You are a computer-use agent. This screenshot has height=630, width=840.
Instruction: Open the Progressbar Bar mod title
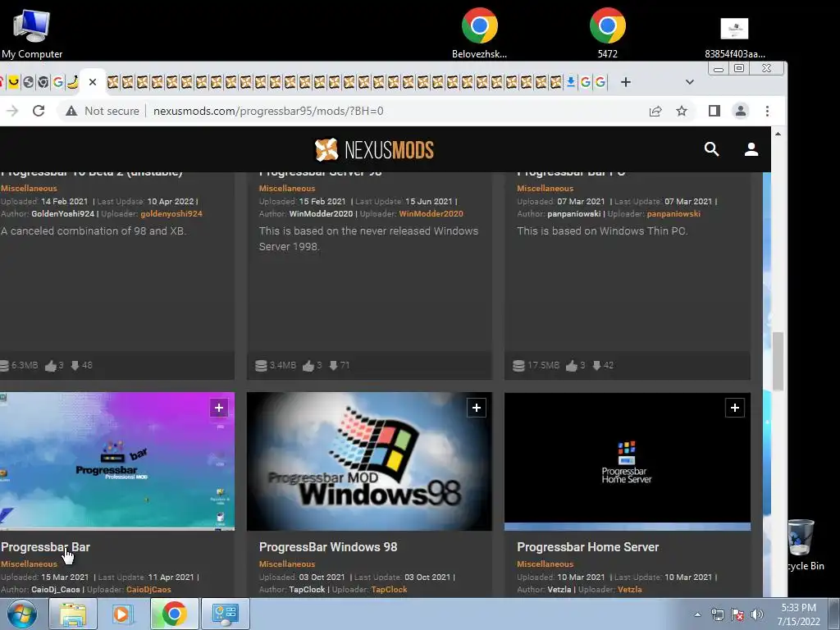[x=45, y=547]
